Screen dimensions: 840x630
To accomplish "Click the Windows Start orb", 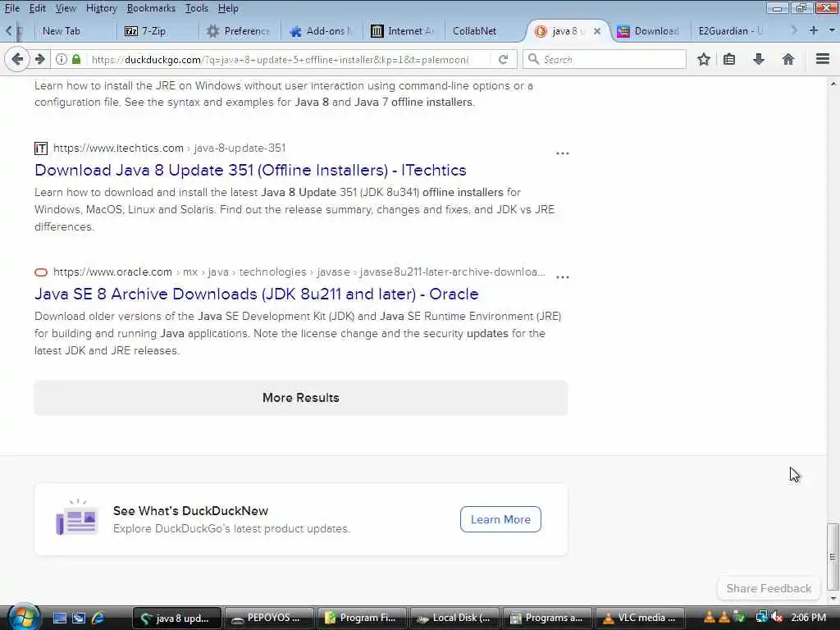I will [24, 617].
